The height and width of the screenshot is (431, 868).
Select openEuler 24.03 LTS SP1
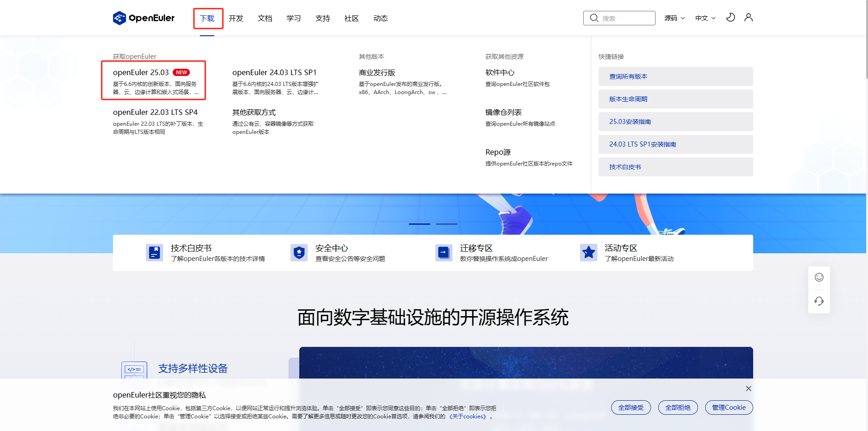tap(274, 72)
